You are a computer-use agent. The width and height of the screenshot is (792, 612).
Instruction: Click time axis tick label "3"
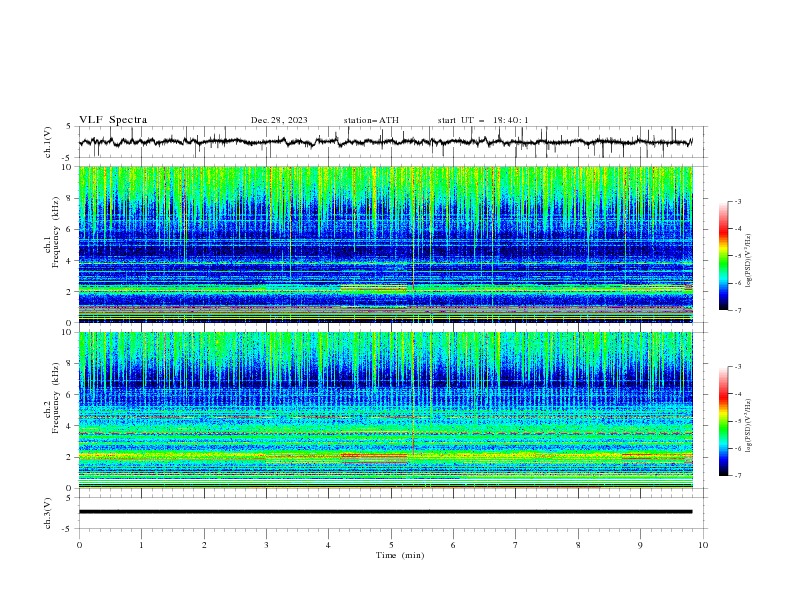[x=266, y=545]
